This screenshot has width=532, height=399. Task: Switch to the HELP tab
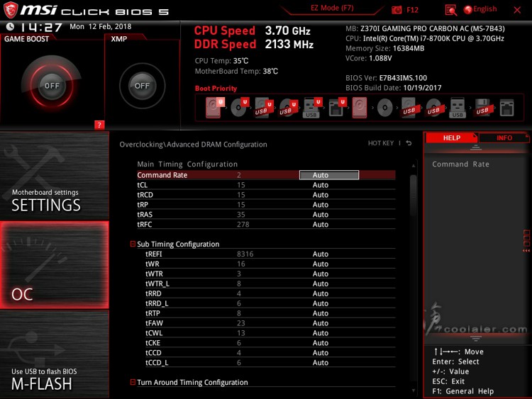(452, 137)
